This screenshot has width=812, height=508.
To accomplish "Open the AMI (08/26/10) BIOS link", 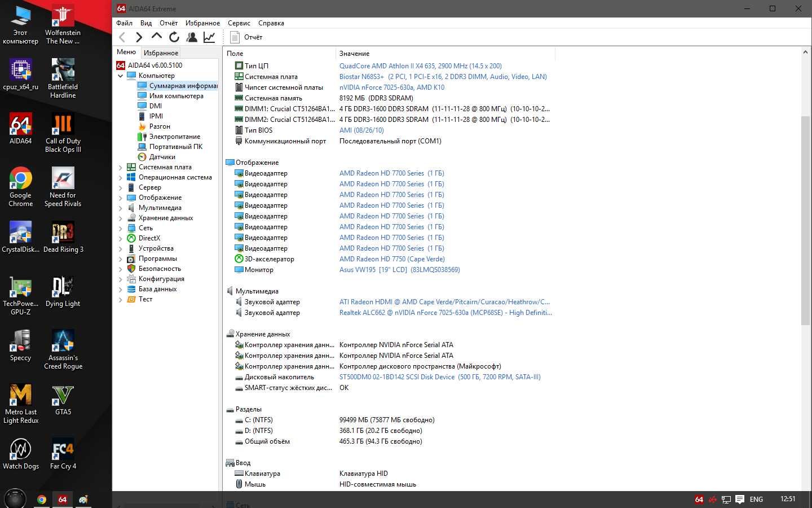I will pos(361,130).
